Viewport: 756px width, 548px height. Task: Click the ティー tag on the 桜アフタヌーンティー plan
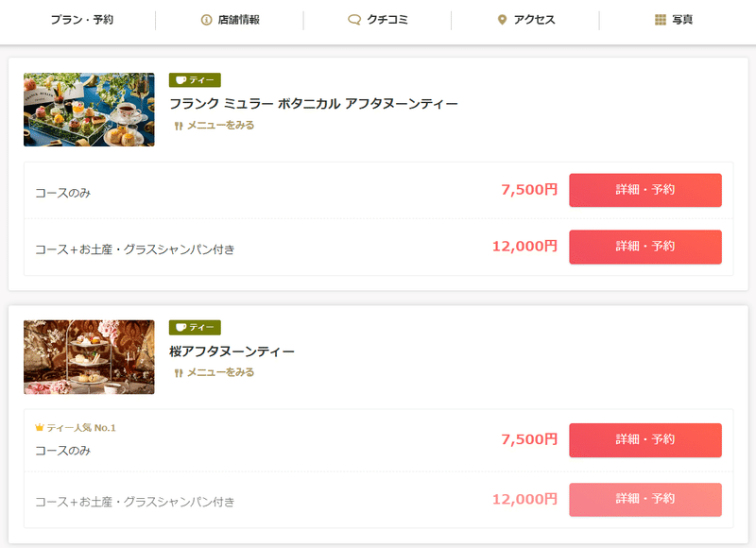pos(195,327)
